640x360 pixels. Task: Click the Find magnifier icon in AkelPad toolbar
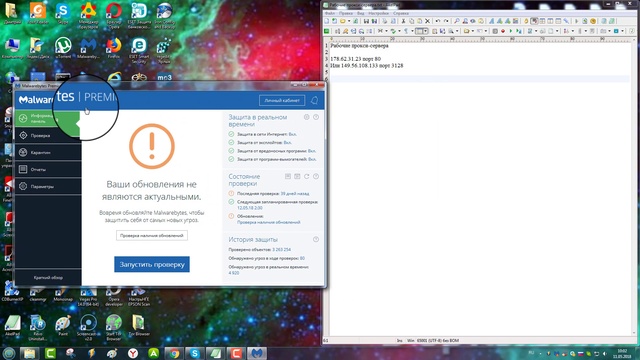pos(457,21)
